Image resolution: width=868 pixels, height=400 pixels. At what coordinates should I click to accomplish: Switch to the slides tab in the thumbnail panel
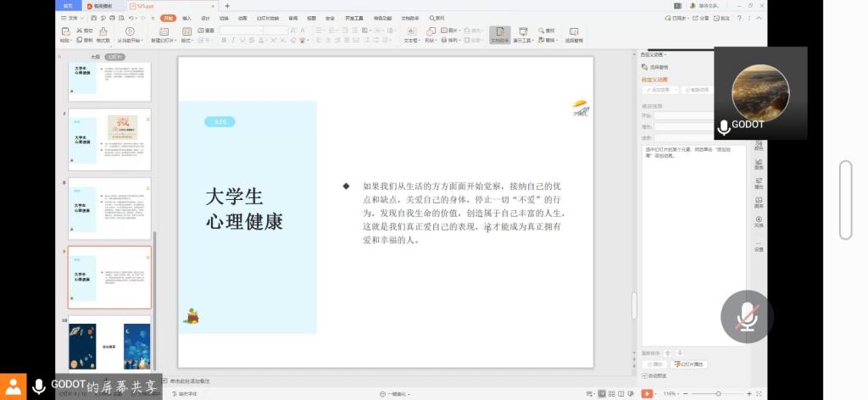pyautogui.click(x=114, y=57)
